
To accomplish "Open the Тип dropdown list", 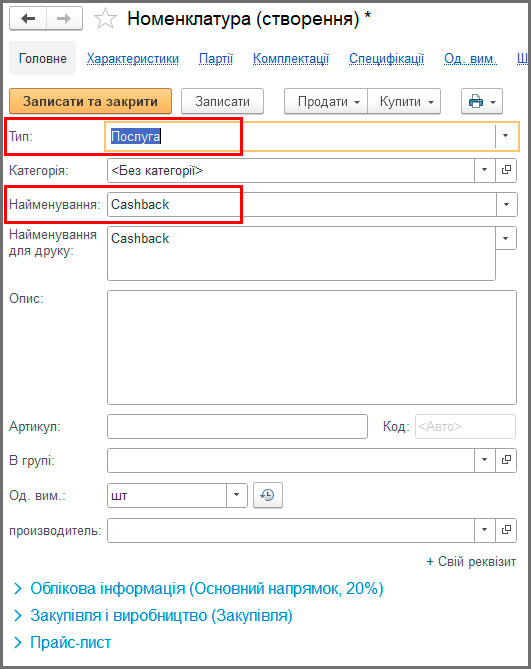I will (x=506, y=136).
